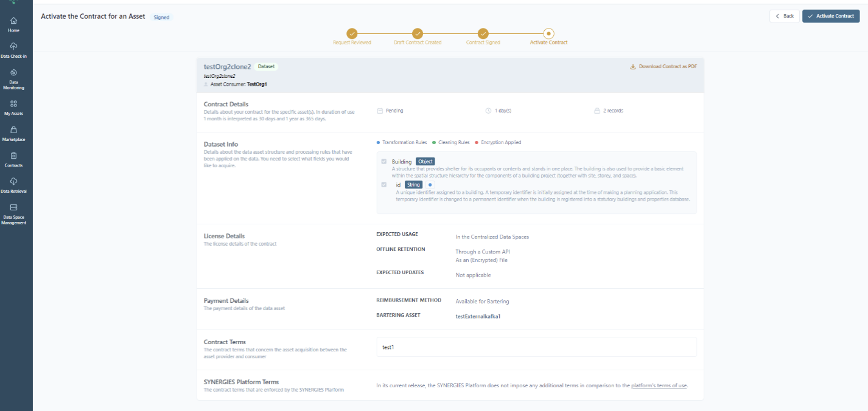This screenshot has height=411, width=868.
Task: Open Data Space Management section
Action: [13, 207]
